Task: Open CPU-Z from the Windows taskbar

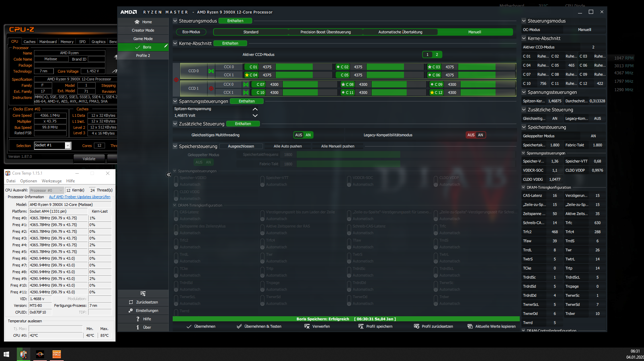Action: click(x=57, y=354)
